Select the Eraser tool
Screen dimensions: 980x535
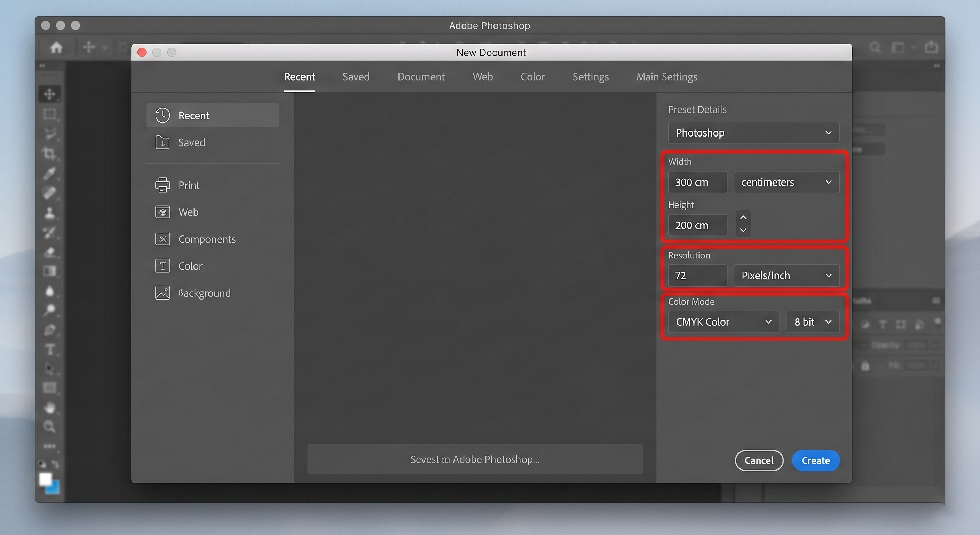(x=49, y=252)
